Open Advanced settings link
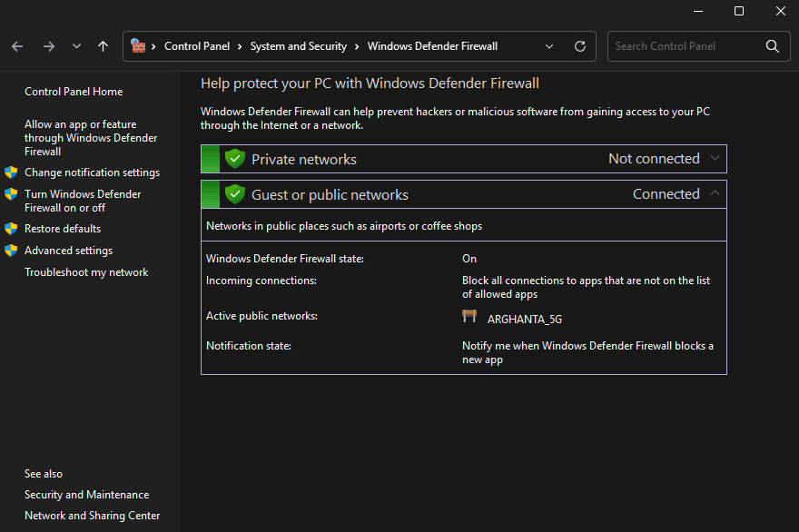Image resolution: width=799 pixels, height=532 pixels. coord(68,251)
